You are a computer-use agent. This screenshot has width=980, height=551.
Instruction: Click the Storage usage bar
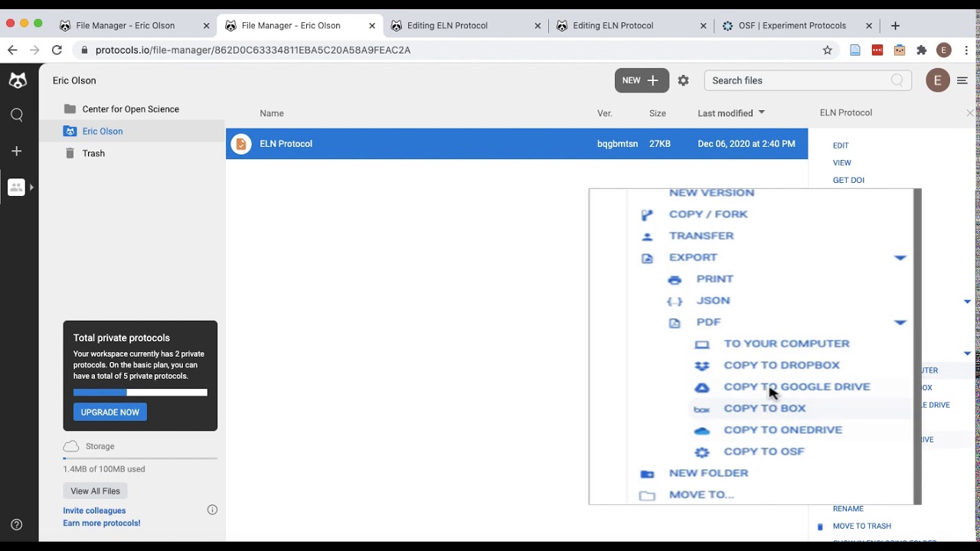point(140,458)
